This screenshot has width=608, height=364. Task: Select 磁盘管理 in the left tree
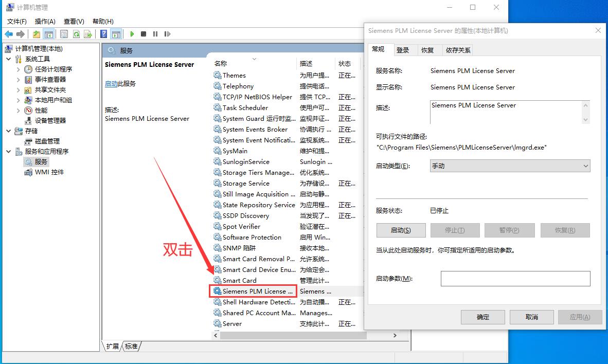point(47,141)
